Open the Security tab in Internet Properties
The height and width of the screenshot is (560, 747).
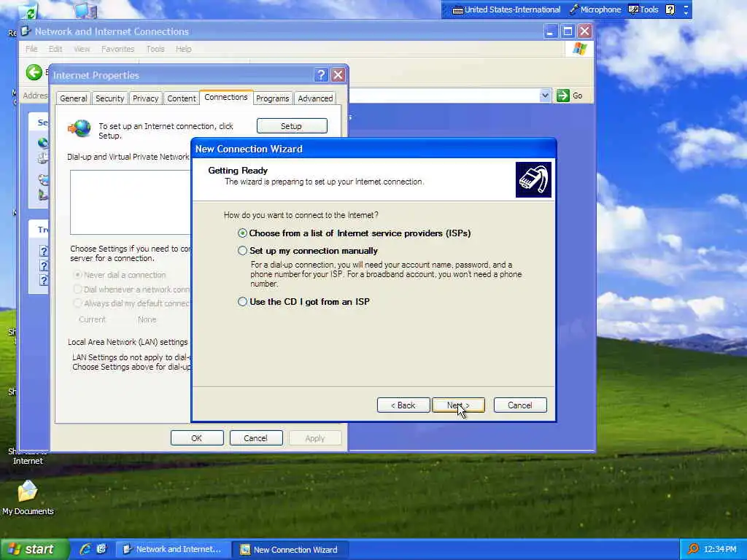[109, 98]
